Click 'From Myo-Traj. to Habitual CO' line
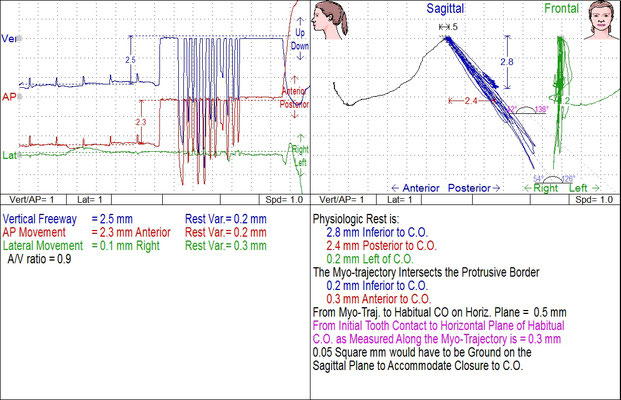Viewport: 621px width, 400px height. click(440, 312)
